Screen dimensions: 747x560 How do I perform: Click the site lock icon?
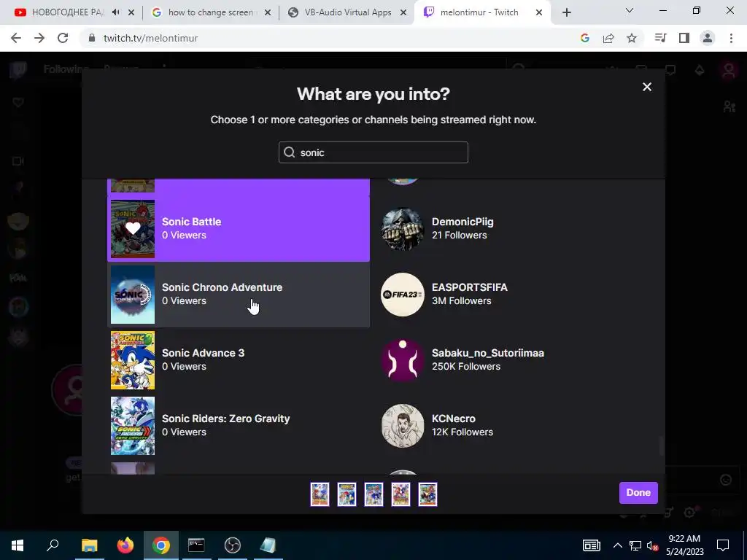(x=91, y=38)
